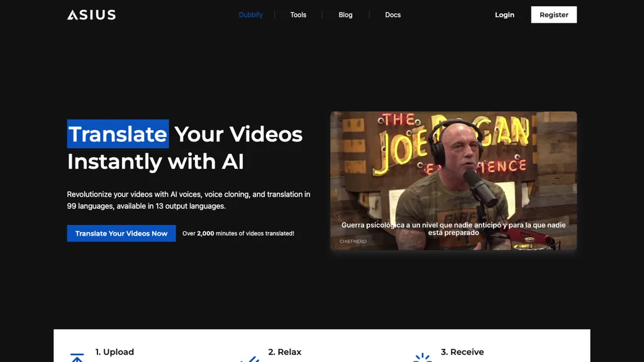Click the Translate Your Videos Now button
Viewport: 644px width, 362px height.
click(x=121, y=233)
